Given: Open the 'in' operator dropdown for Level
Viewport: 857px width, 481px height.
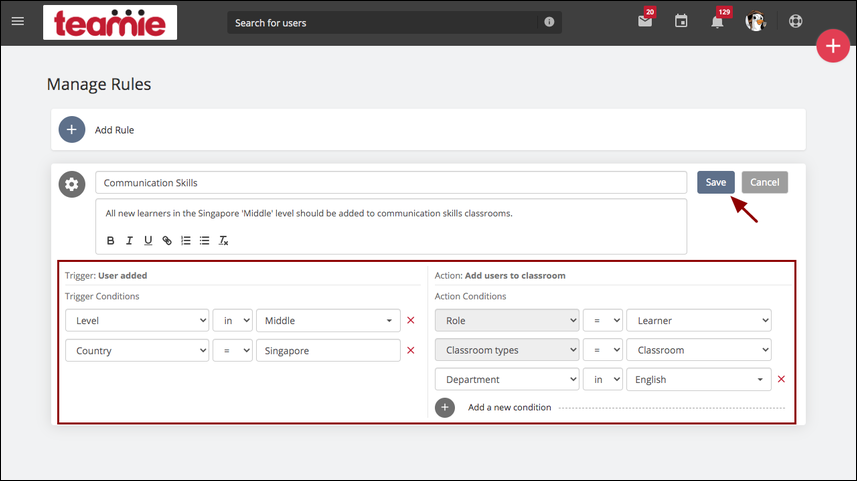Looking at the screenshot, I should pyautogui.click(x=232, y=320).
